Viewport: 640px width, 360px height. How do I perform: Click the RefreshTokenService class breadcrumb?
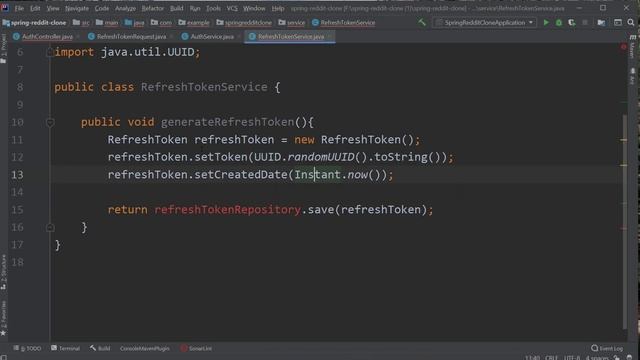(x=344, y=22)
